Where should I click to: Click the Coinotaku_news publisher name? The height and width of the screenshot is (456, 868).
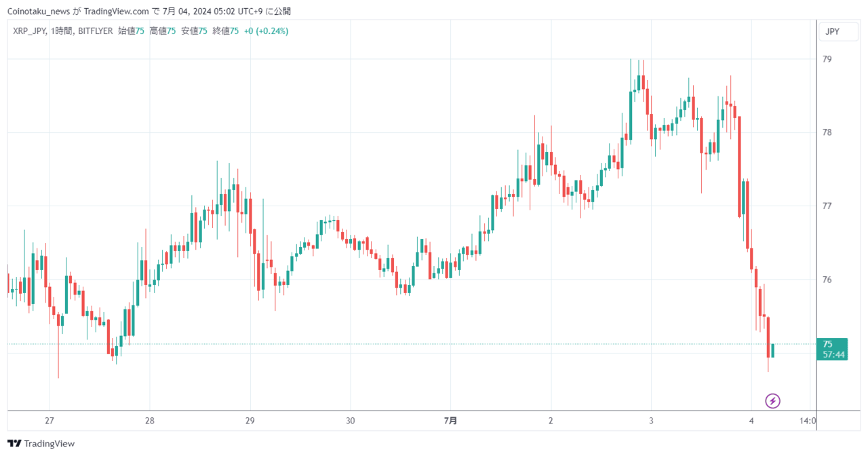click(x=39, y=12)
